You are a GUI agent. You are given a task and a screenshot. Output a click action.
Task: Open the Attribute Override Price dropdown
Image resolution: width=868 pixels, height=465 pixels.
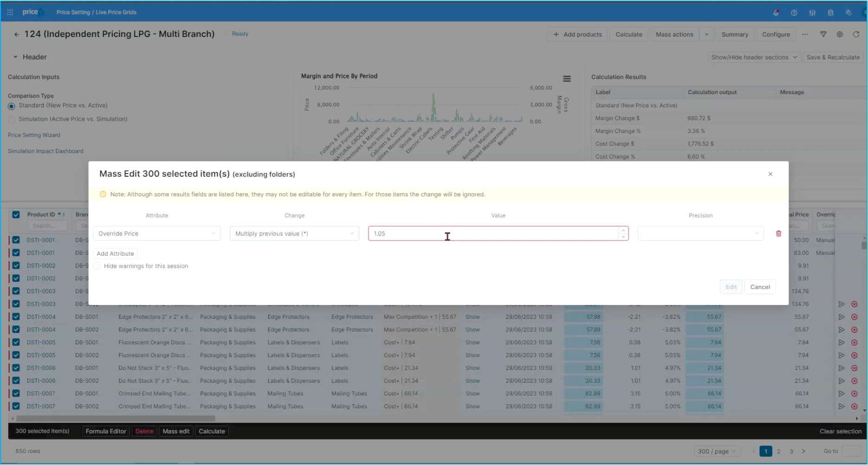pyautogui.click(x=157, y=233)
